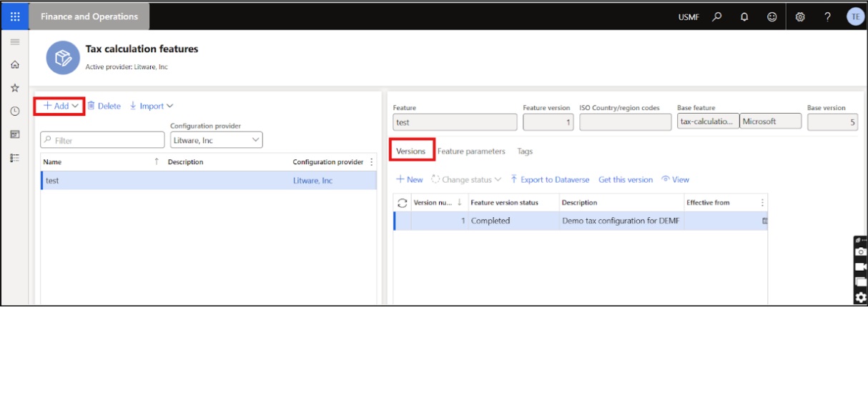Screen dimensions: 868x415
Task: Click Get this version
Action: (626, 179)
